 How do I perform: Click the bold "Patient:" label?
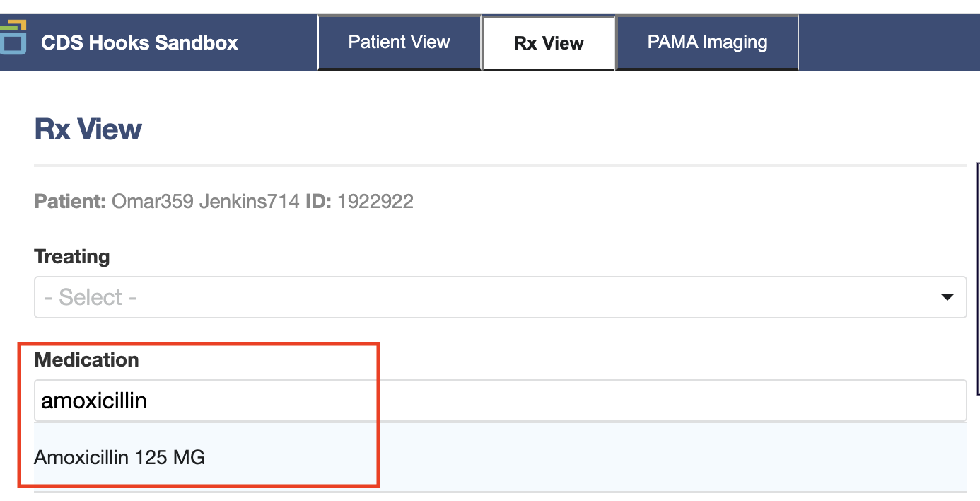(70, 202)
